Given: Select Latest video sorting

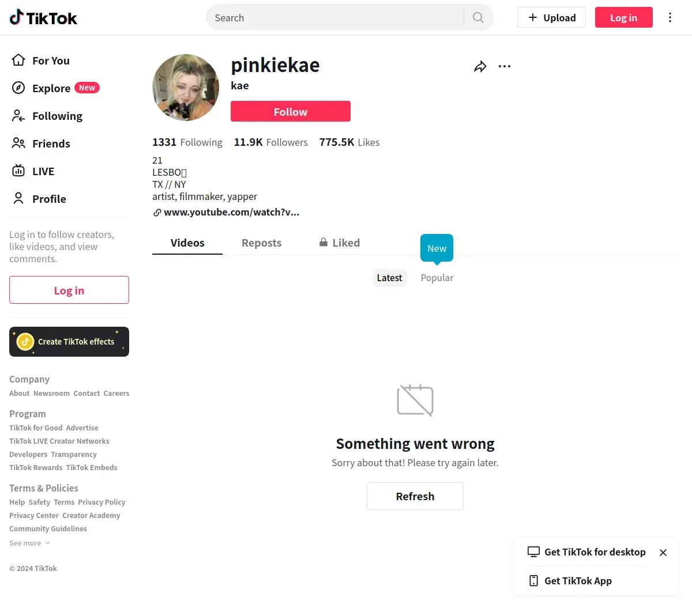Looking at the screenshot, I should pos(389,278).
